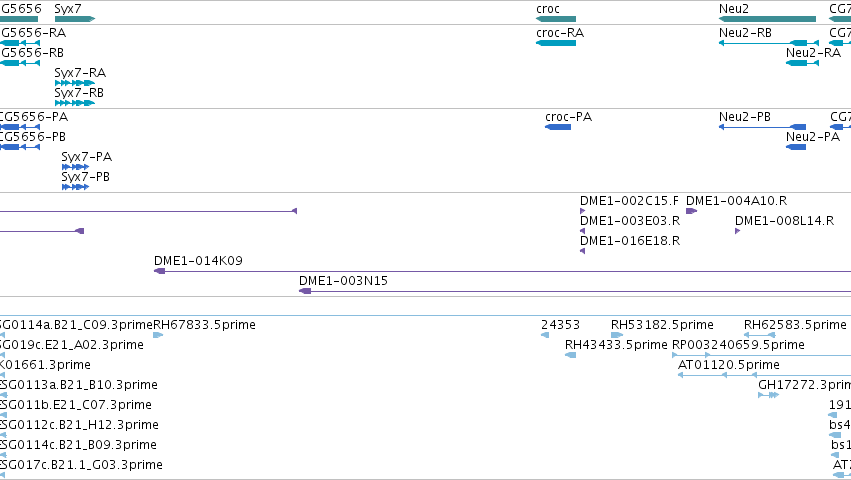Click the RH67833.5prime EST glyph
851x480 pixels.
[x=158, y=335]
